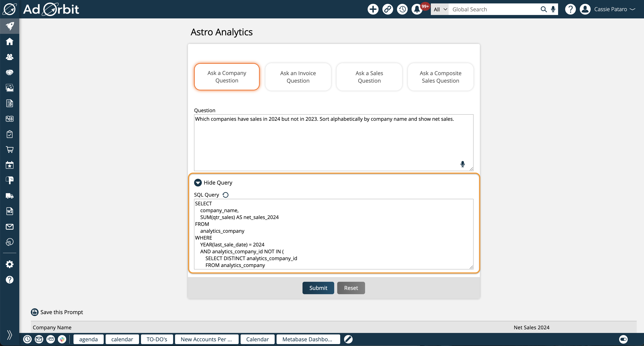Screen dimensions: 644x346
Task: Open the Slack icon in bottom bar
Action: (x=62, y=339)
